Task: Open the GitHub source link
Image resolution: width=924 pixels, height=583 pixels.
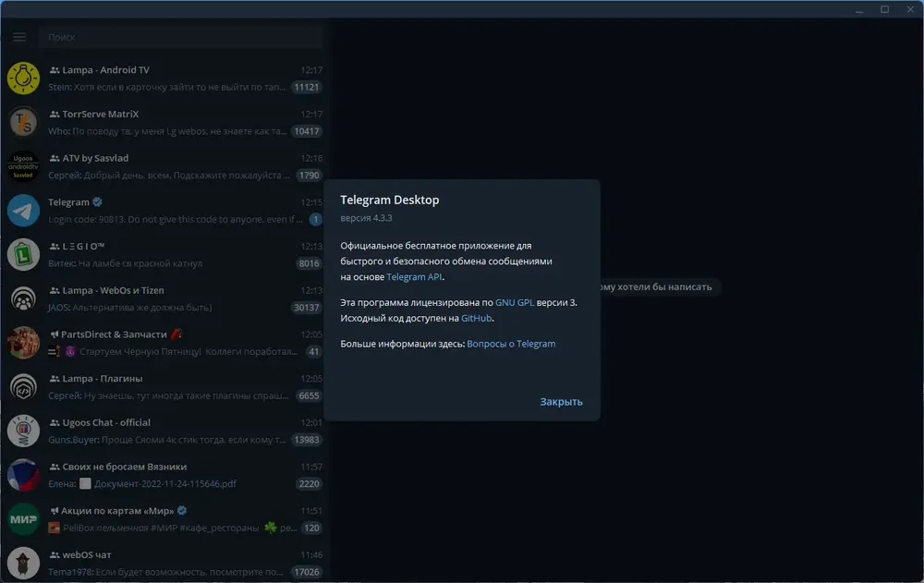Action: [476, 318]
